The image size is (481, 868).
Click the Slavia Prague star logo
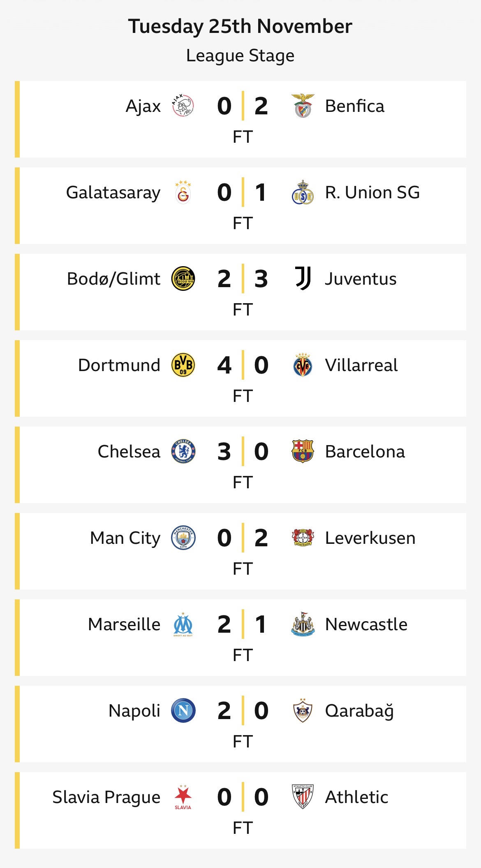tap(183, 797)
